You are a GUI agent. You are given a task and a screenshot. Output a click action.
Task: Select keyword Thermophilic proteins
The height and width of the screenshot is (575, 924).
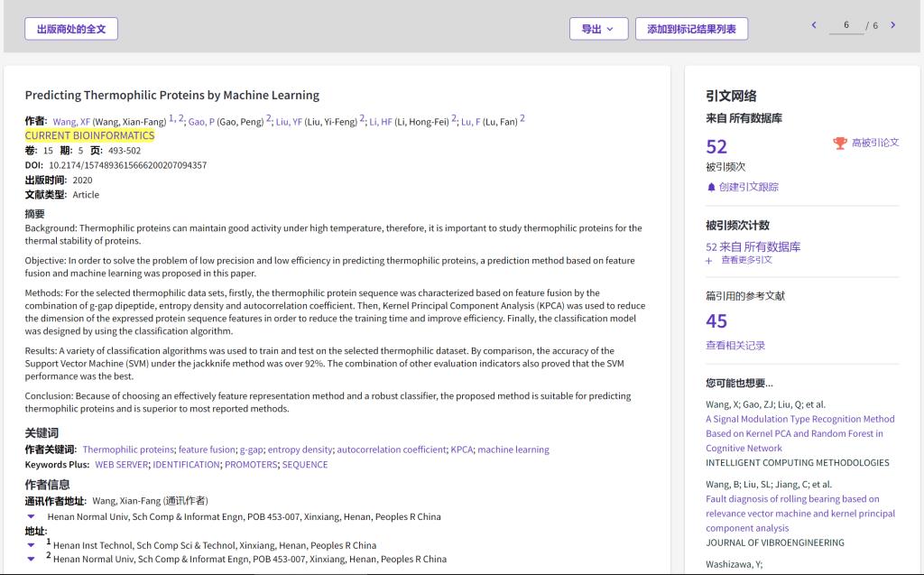click(x=128, y=450)
